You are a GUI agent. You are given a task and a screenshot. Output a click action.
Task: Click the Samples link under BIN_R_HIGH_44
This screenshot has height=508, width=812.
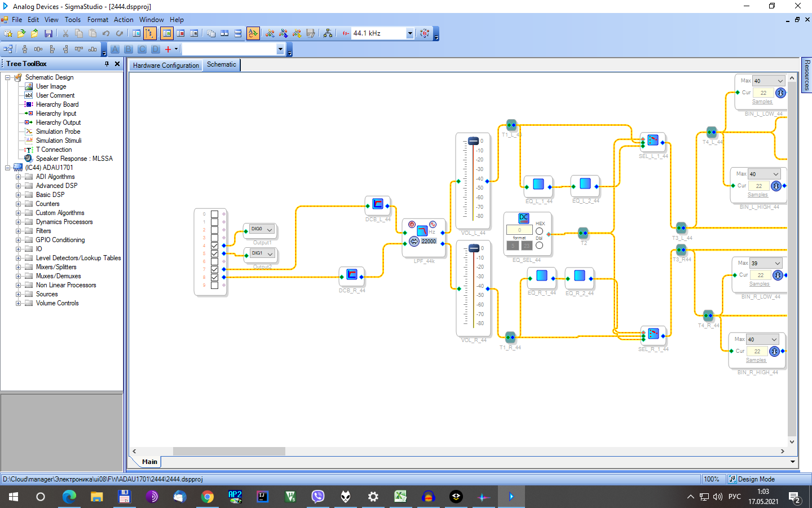[756, 360]
